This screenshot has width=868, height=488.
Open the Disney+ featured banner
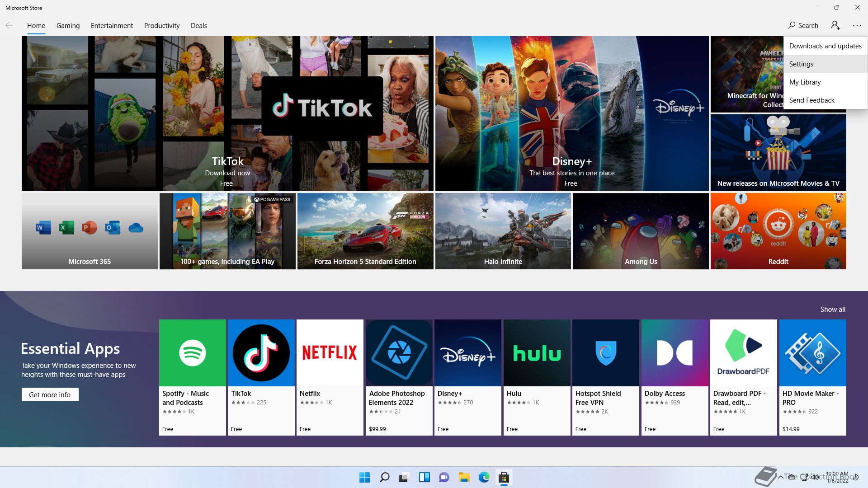coord(572,113)
